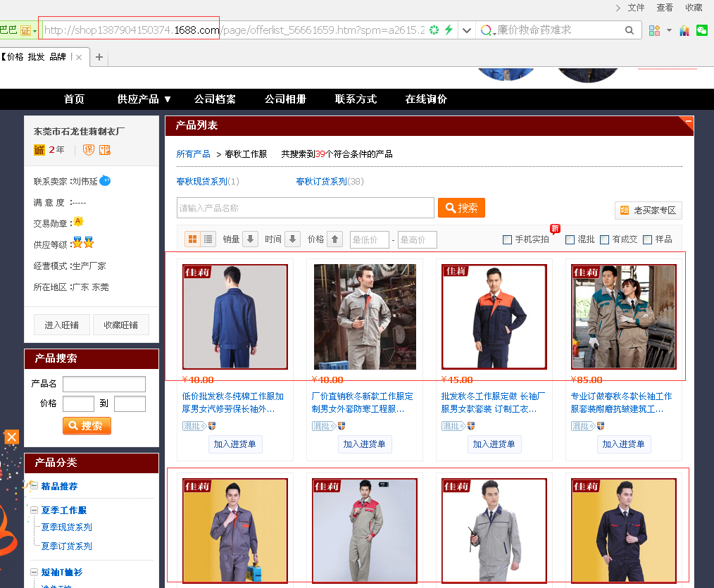Click the 请输入产品名称 search field
The image size is (714, 588).
click(x=305, y=208)
